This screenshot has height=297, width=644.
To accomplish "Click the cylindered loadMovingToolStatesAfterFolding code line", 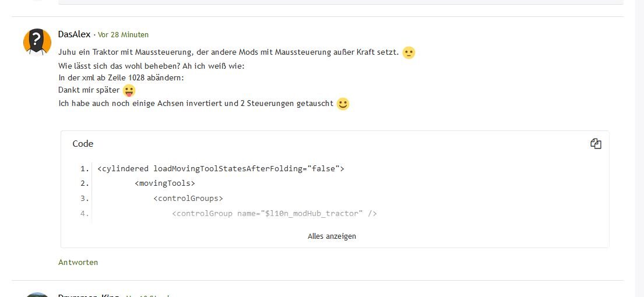I will point(221,169).
